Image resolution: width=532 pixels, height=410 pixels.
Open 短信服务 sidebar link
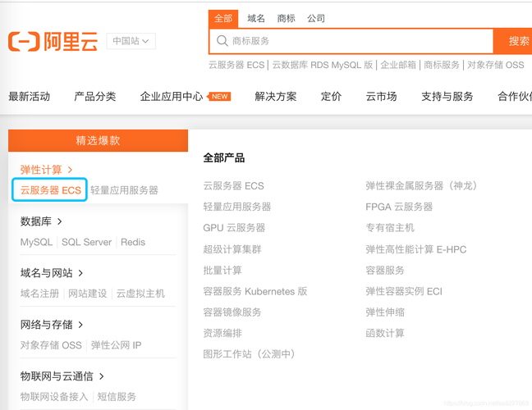pyautogui.click(x=117, y=396)
